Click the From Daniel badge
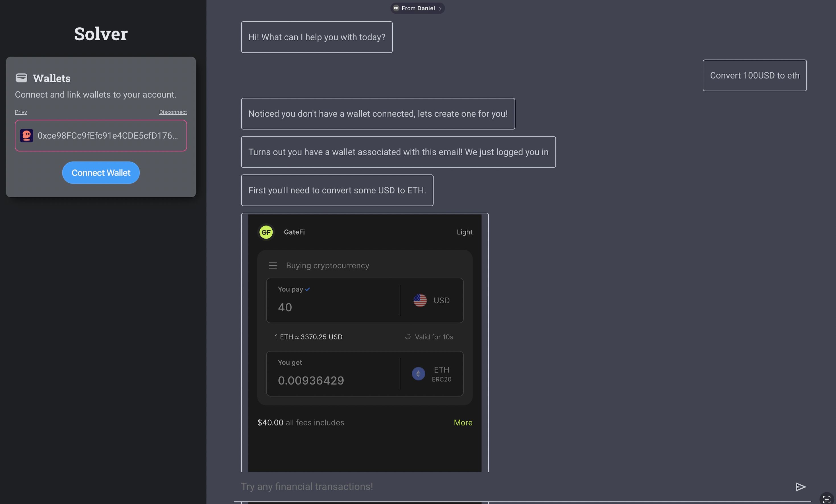 [x=417, y=8]
